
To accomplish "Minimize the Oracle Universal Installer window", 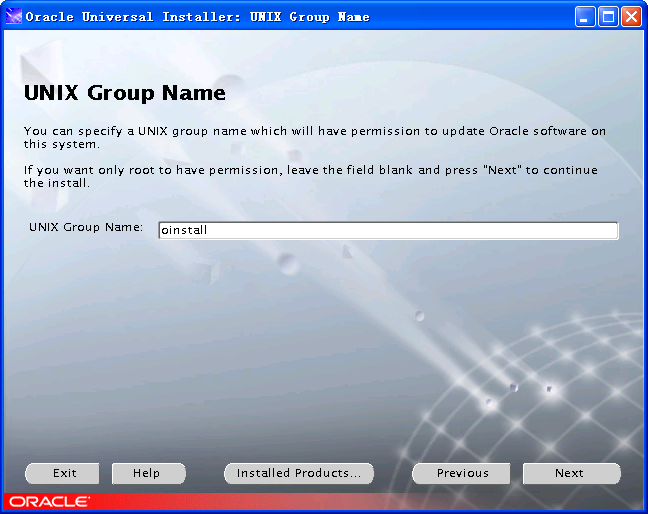I will click(586, 16).
